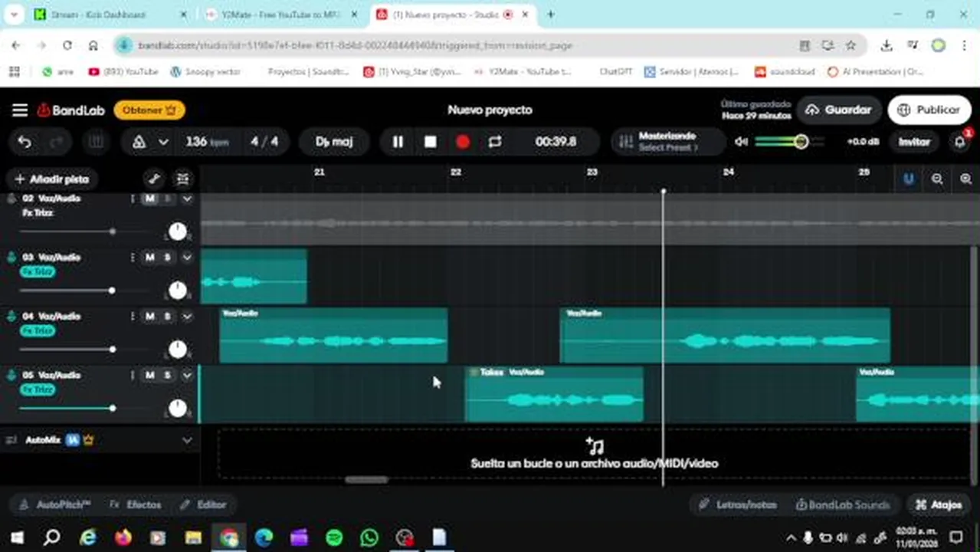Image resolution: width=980 pixels, height=552 pixels.
Task: Toggle the metronome icon
Action: coord(139,142)
